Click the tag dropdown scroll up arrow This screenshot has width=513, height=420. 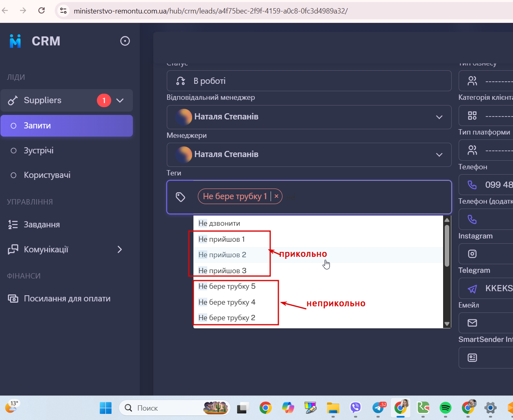[x=447, y=220]
